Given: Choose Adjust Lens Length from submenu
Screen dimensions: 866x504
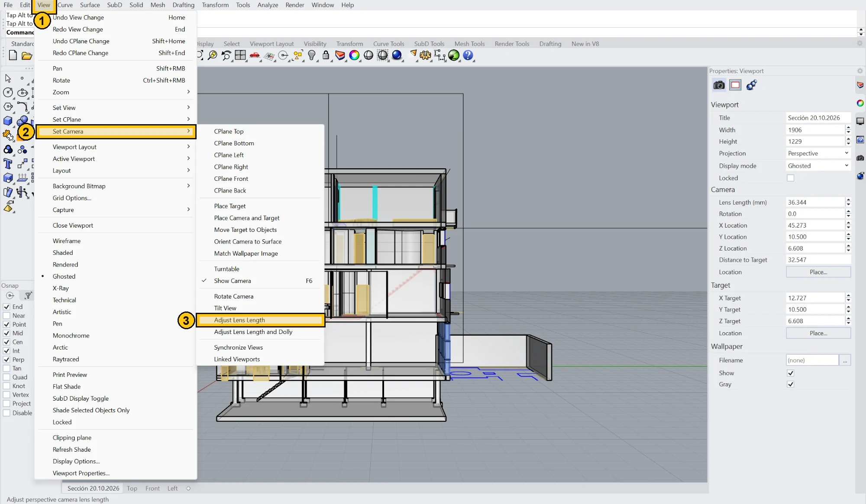Looking at the screenshot, I should [x=260, y=320].
